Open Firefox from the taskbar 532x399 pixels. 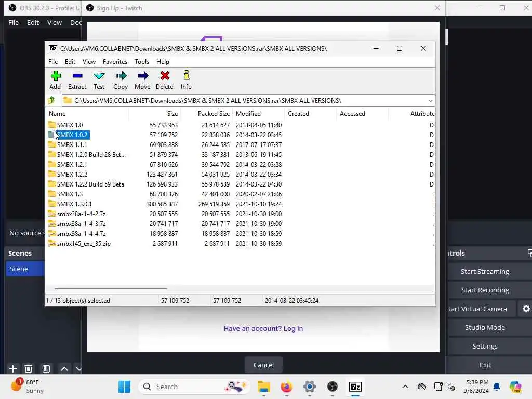click(287, 387)
